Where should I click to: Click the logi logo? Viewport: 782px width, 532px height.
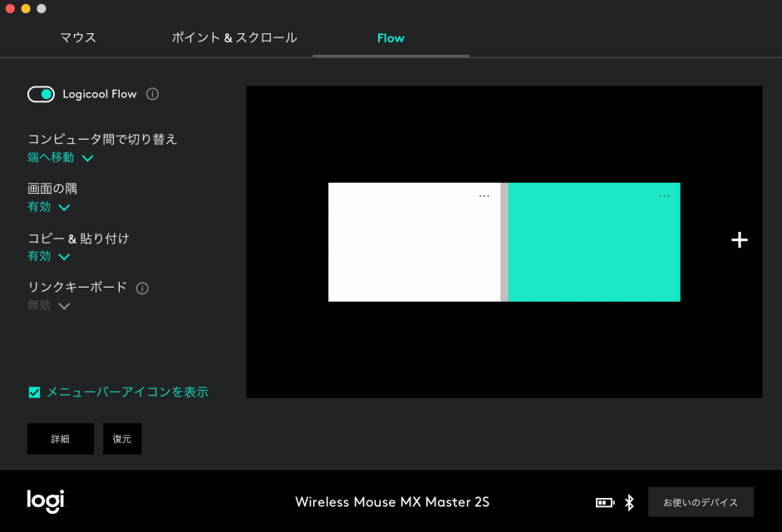(46, 501)
